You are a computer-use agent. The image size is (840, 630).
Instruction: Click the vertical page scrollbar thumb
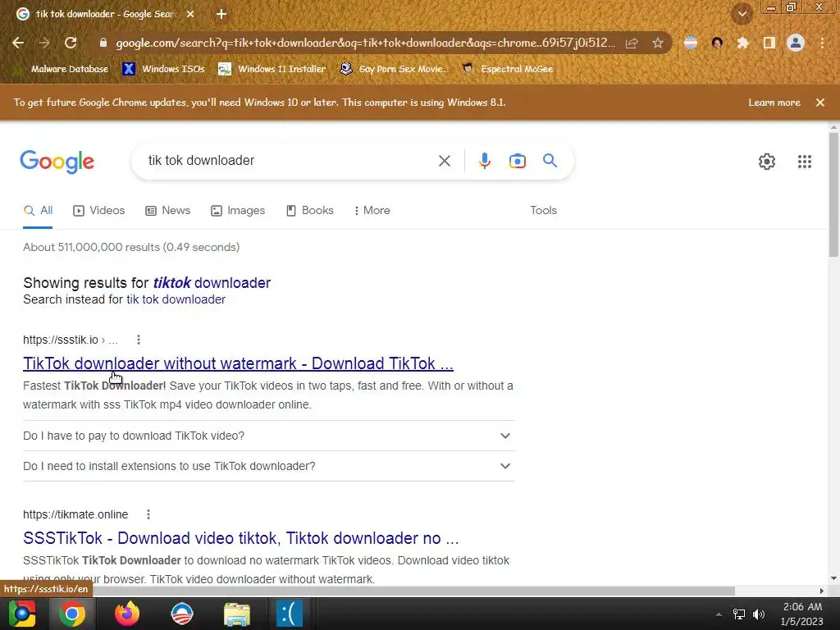tap(833, 194)
